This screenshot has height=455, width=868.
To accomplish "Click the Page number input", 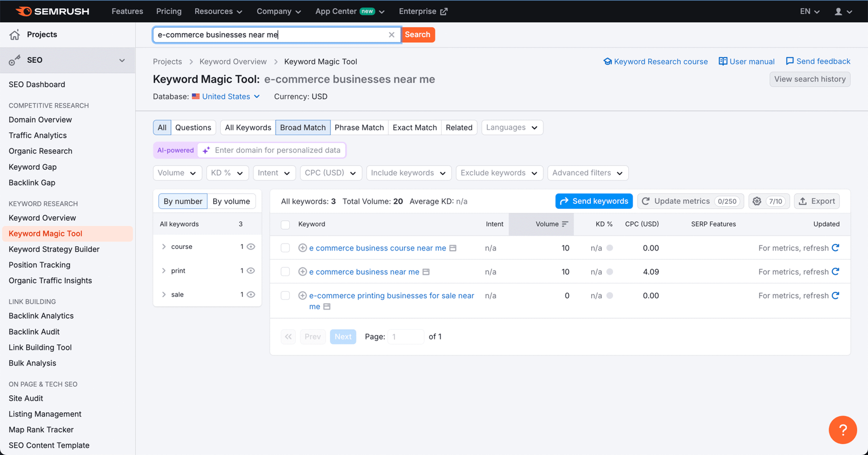I will (x=406, y=337).
